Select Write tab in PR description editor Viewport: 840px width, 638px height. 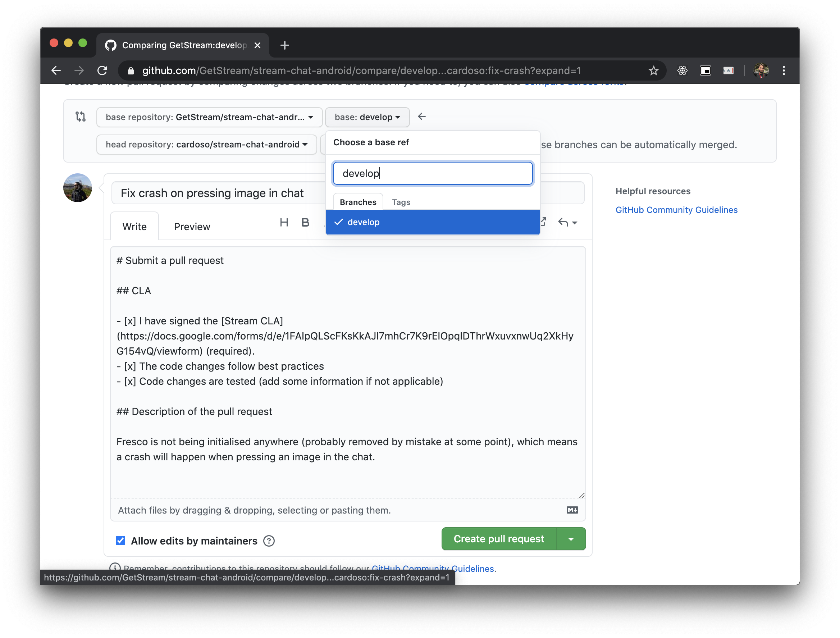(x=134, y=226)
